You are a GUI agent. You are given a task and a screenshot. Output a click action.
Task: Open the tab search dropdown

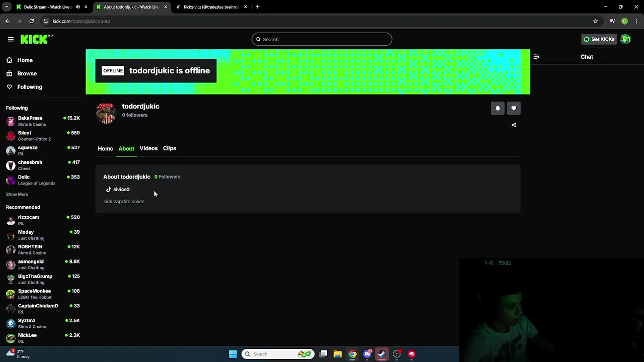tap(7, 7)
